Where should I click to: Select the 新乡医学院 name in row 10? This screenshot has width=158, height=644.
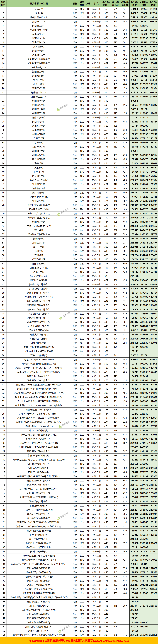pyautogui.click(x=39, y=47)
